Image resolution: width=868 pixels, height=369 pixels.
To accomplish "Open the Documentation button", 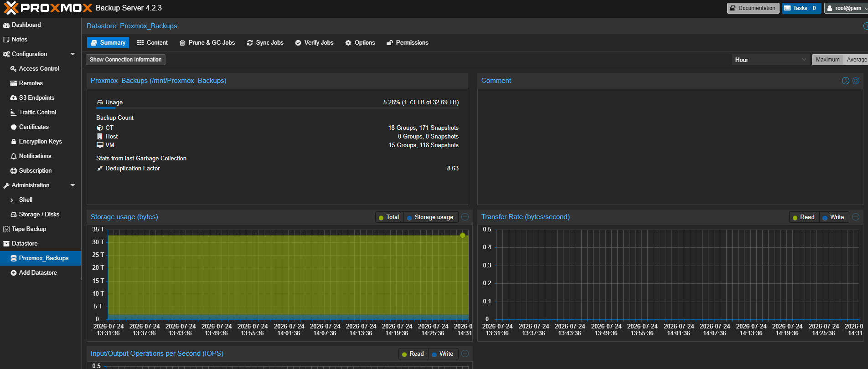I will 753,8.
